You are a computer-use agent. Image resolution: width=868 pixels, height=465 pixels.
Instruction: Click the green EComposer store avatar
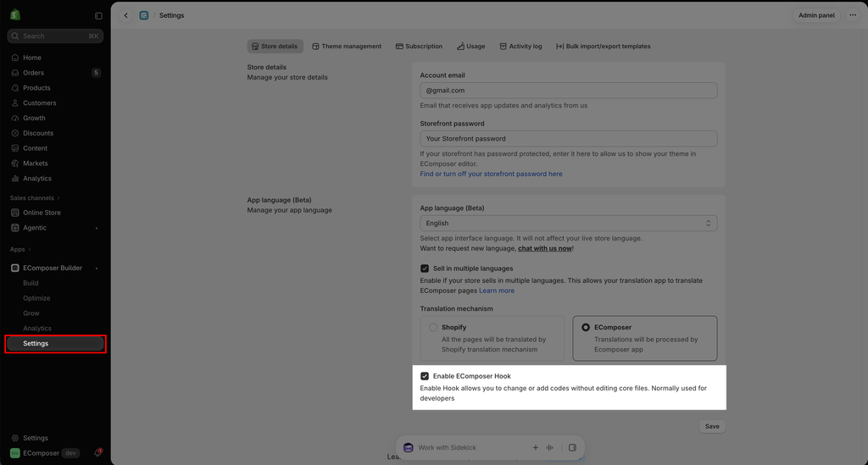[x=15, y=453]
